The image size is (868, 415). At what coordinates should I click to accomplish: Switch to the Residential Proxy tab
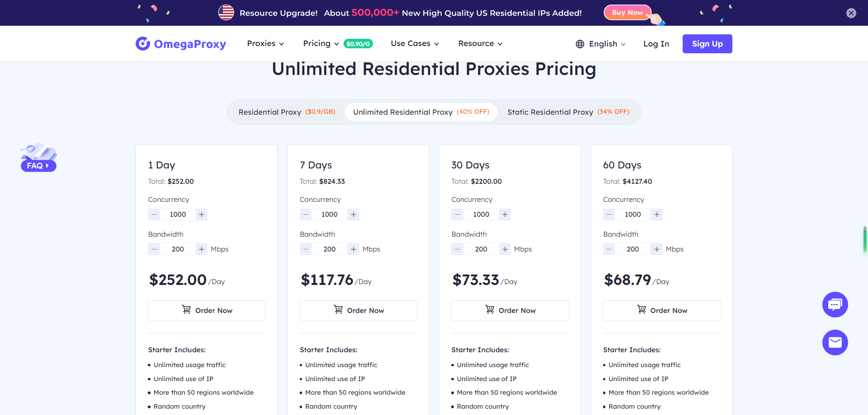[x=287, y=112]
